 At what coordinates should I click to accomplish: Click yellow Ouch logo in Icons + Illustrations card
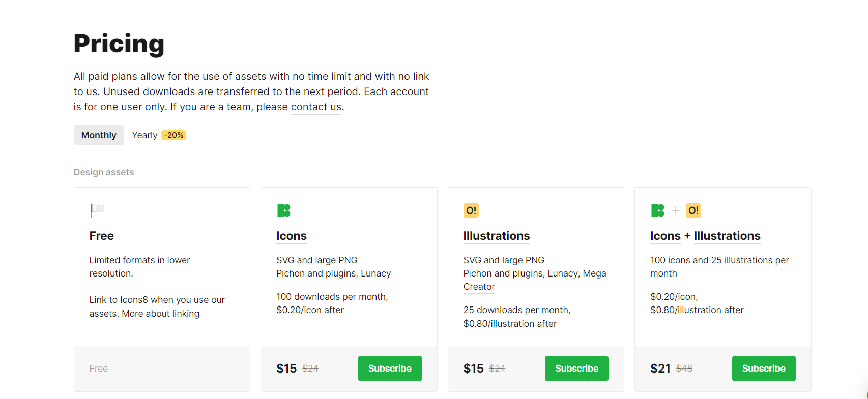693,210
